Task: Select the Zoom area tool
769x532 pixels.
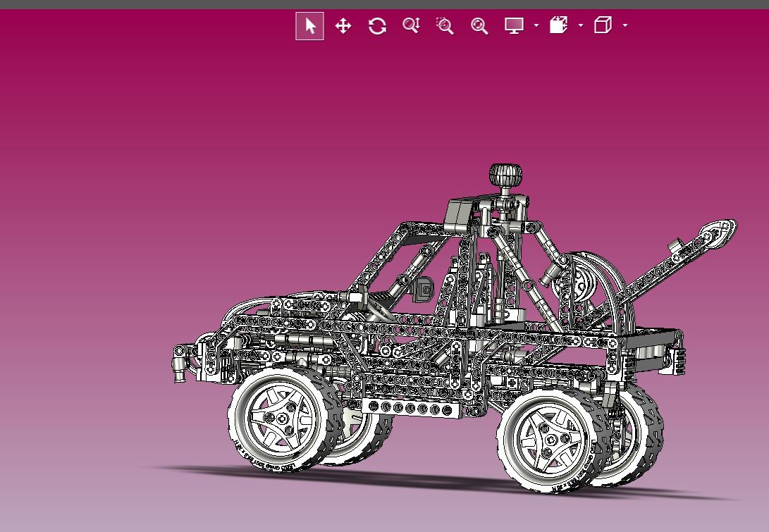Action: point(445,25)
